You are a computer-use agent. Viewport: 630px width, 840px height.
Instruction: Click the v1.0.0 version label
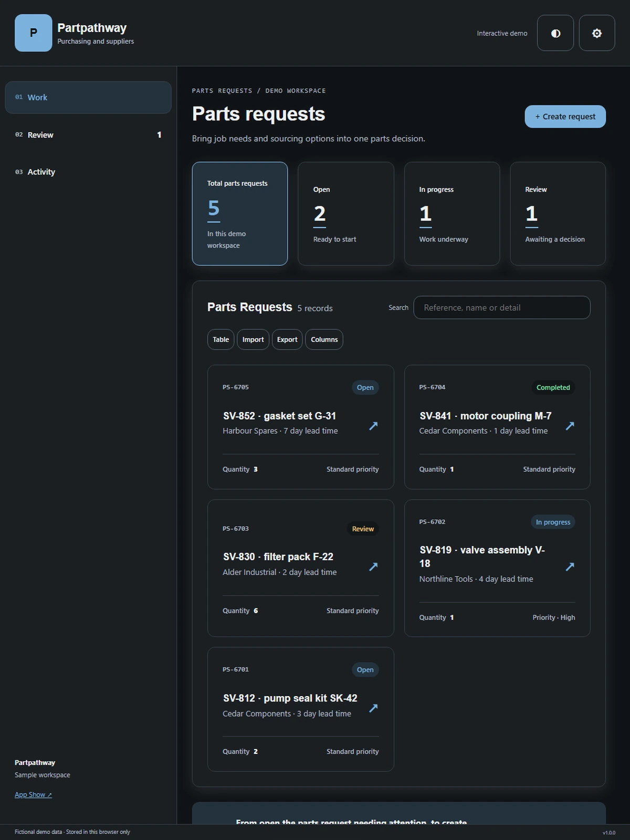click(609, 833)
